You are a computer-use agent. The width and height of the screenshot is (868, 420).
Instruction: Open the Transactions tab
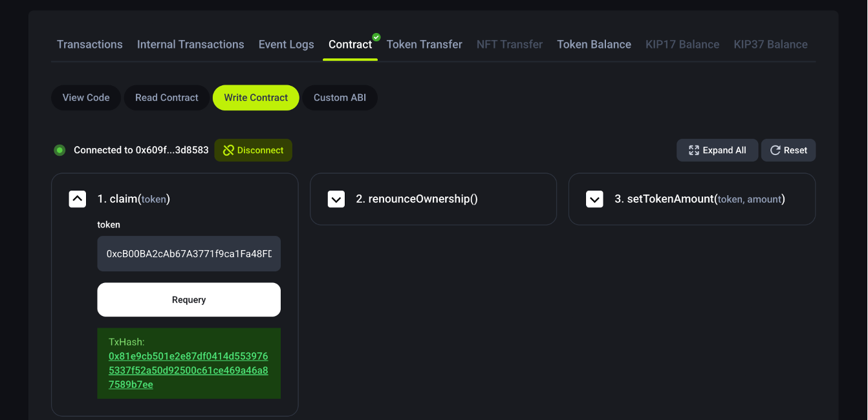90,45
